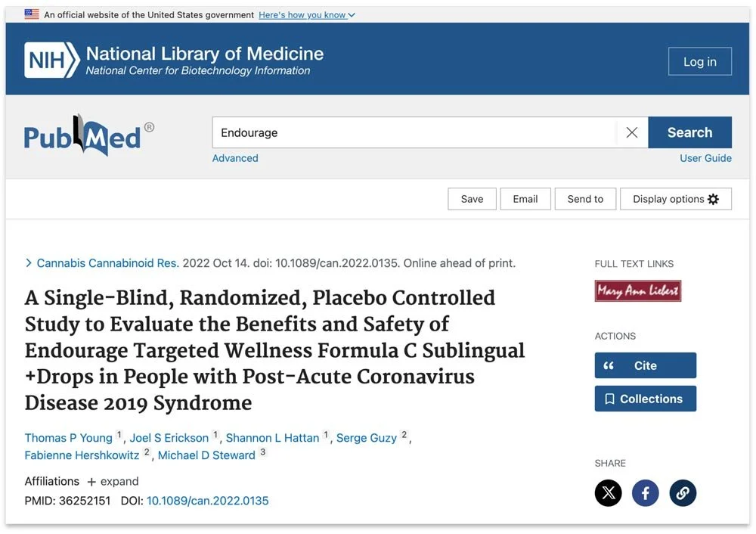The height and width of the screenshot is (534, 756).
Task: Open Display options with the gear icon
Action: pos(675,199)
